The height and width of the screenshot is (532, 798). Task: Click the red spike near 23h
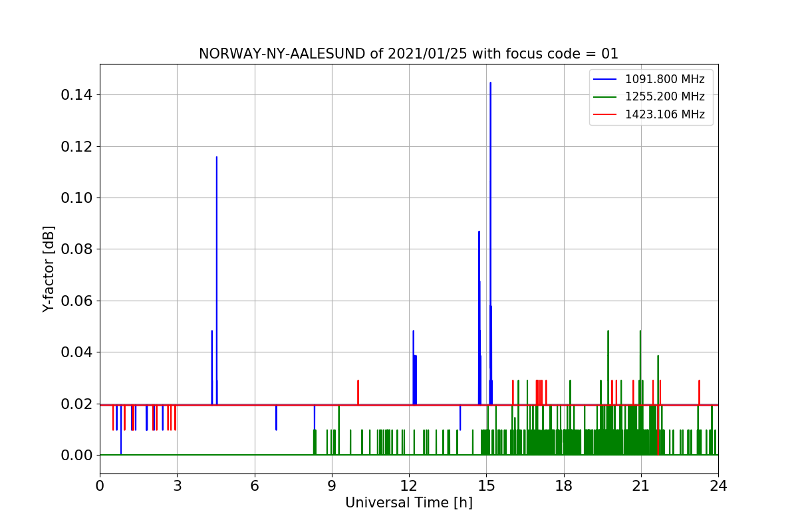click(699, 392)
